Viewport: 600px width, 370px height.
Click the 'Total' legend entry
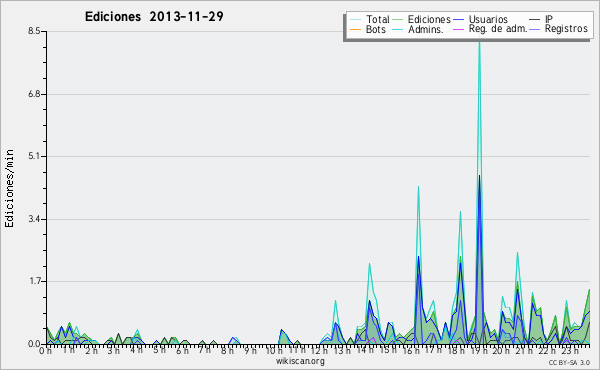point(370,19)
